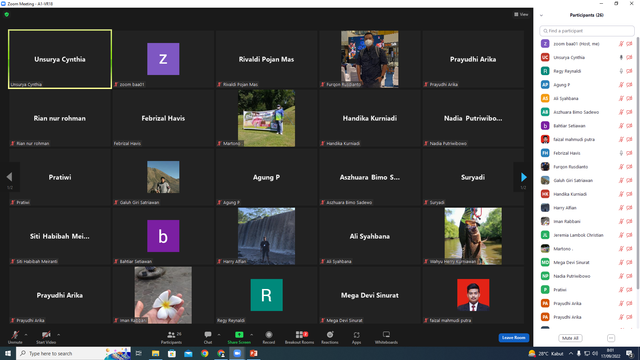Select Wahyu Herry Kurniawan's fish photo tile

[473, 236]
